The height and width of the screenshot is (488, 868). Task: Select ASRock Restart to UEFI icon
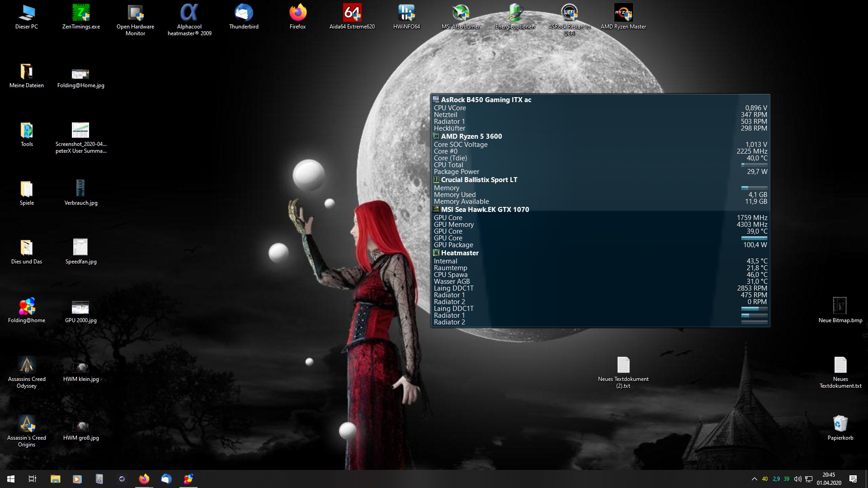(x=569, y=14)
